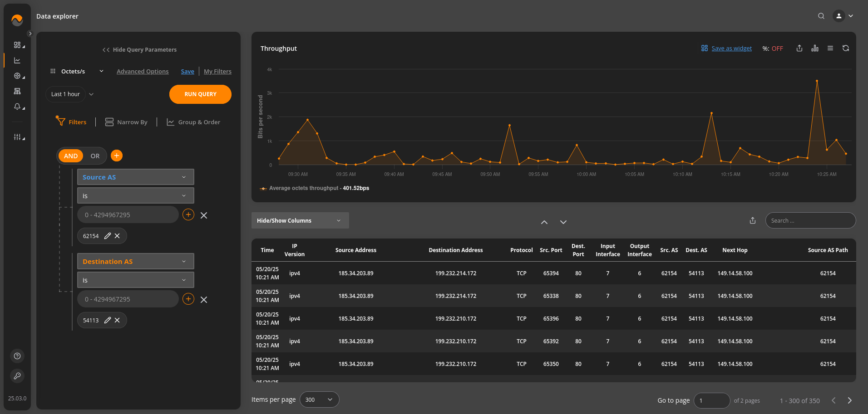Switch filter logic to OR
Viewport: 868px width, 414px height.
pyautogui.click(x=95, y=156)
